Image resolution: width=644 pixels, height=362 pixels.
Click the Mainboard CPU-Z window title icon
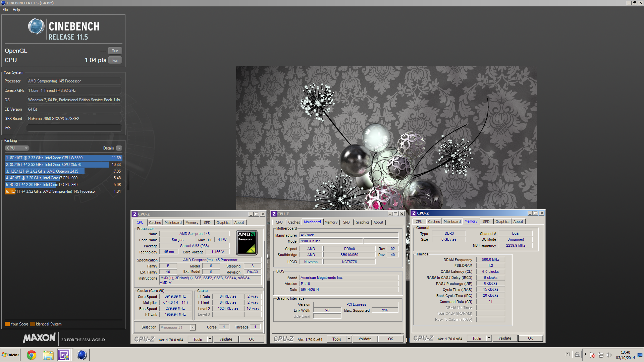click(x=274, y=214)
